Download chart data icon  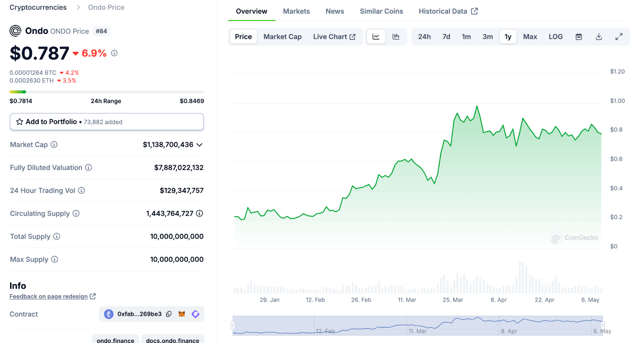click(599, 37)
